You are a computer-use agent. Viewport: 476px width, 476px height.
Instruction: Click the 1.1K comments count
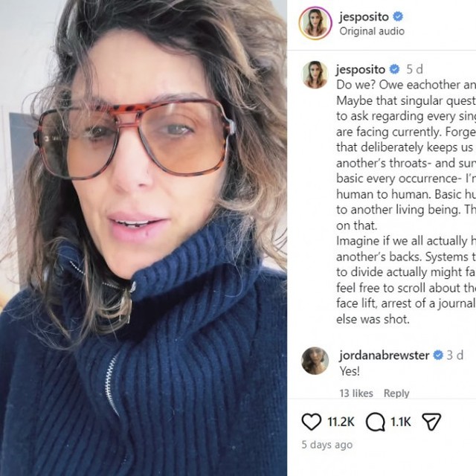click(x=400, y=422)
